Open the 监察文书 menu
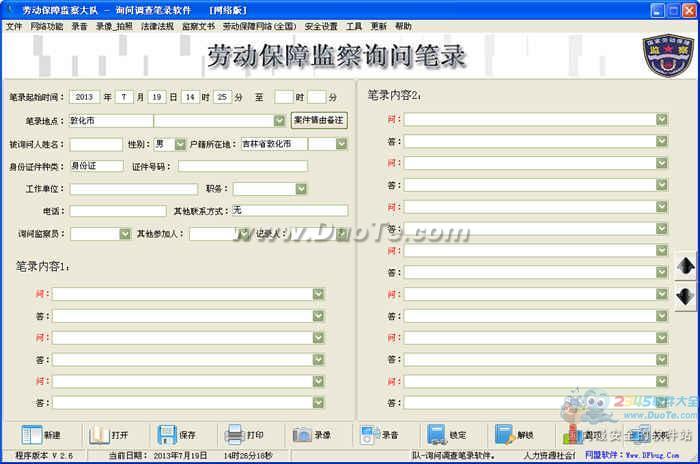The height and width of the screenshot is (464, 700). coord(198,26)
